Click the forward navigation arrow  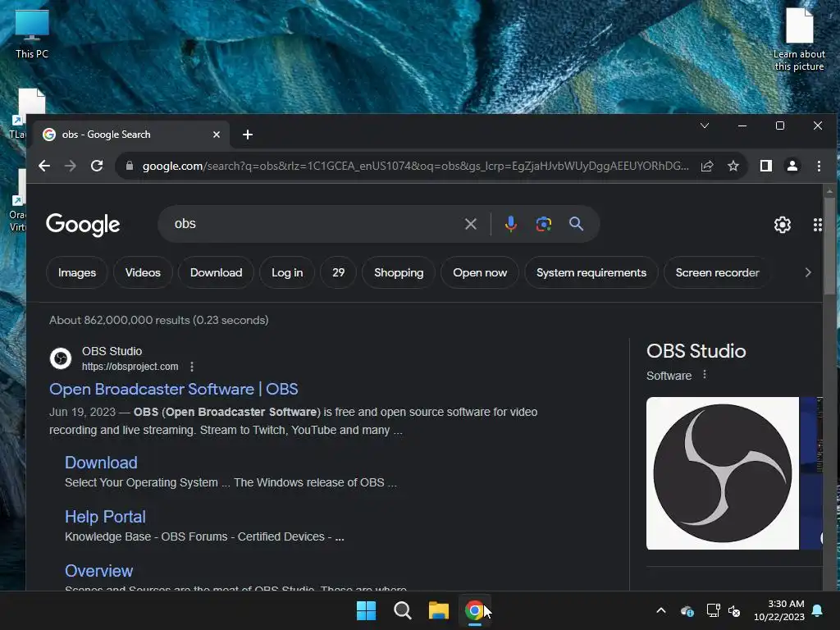[x=71, y=166]
